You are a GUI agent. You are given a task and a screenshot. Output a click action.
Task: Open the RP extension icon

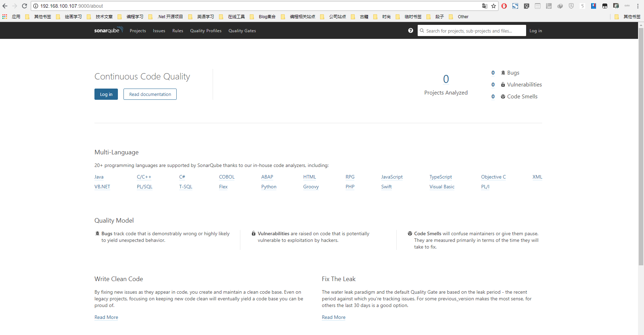[549, 6]
